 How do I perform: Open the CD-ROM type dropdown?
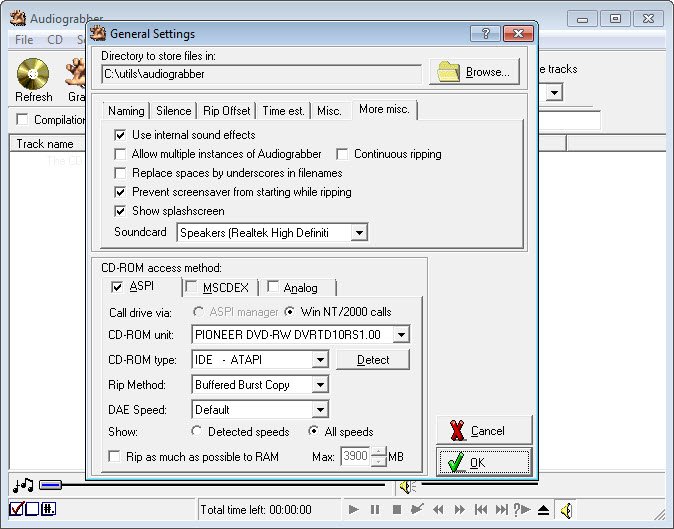(x=320, y=360)
